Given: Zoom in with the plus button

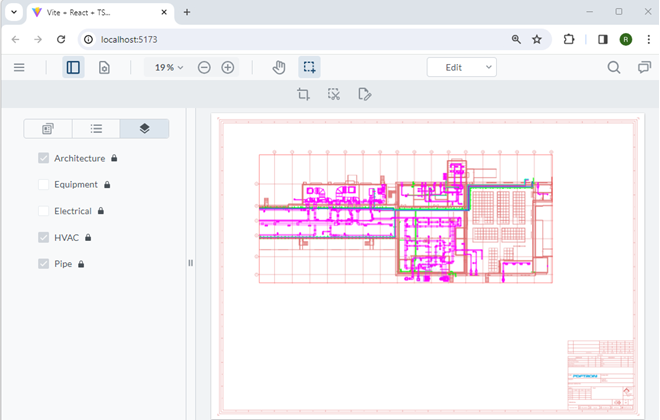Looking at the screenshot, I should click(x=228, y=67).
